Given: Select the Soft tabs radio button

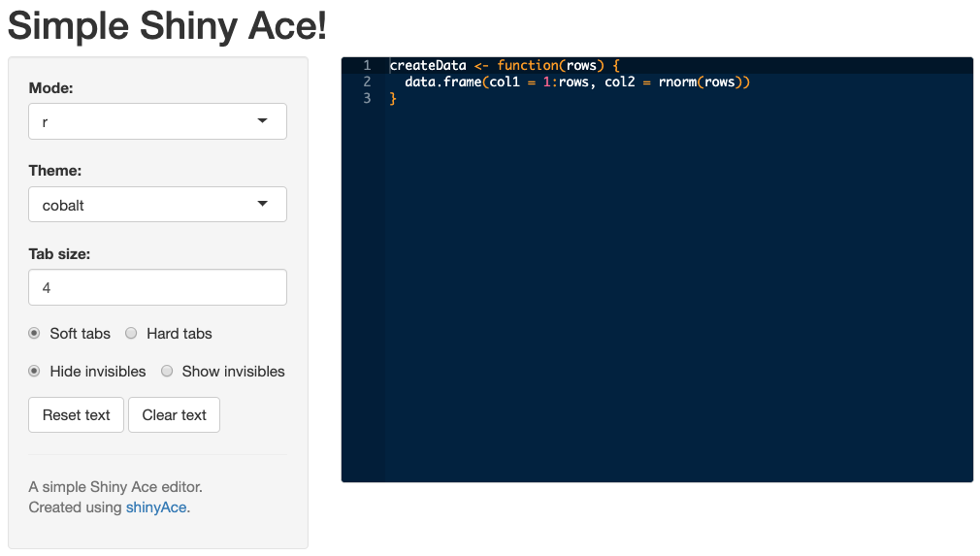Looking at the screenshot, I should coord(34,334).
